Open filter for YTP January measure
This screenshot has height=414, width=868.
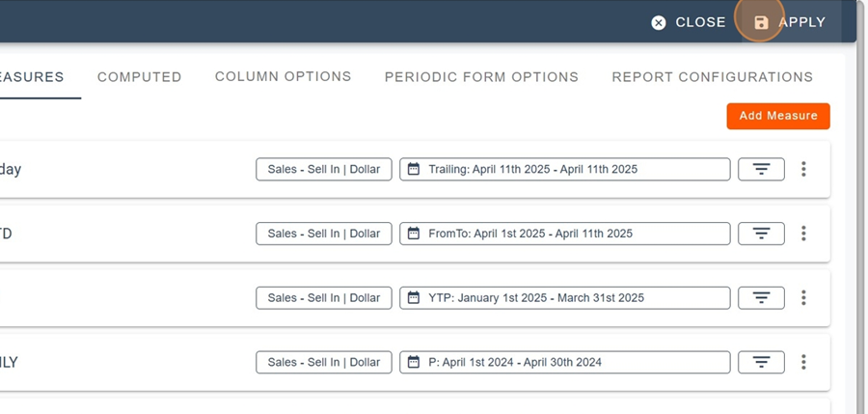[x=761, y=298]
